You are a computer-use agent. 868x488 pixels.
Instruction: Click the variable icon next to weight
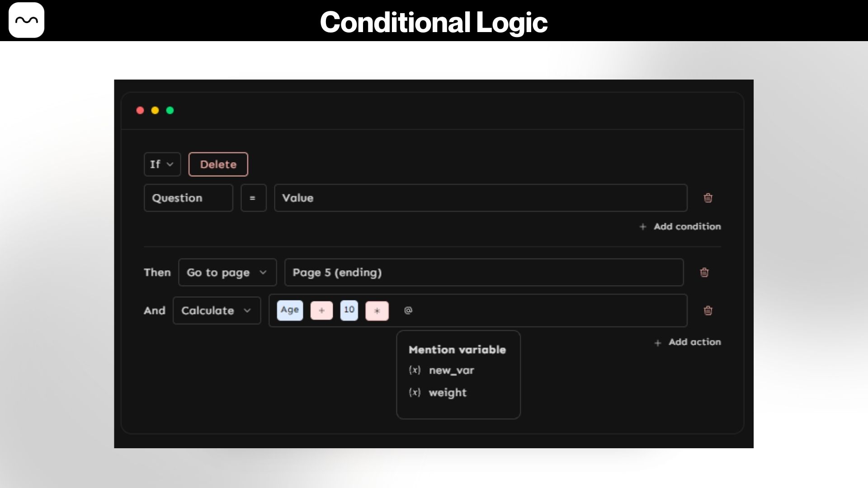tap(415, 392)
